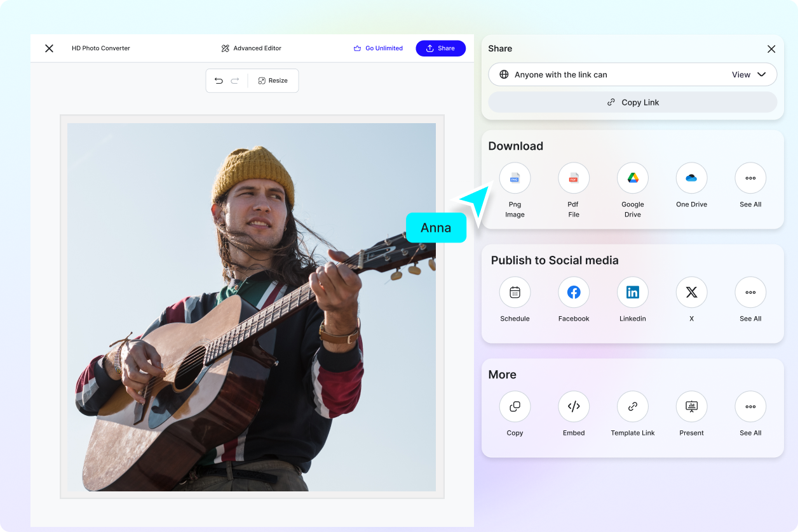Save to Google Drive
Viewport: 798px width, 532px height.
click(x=632, y=178)
